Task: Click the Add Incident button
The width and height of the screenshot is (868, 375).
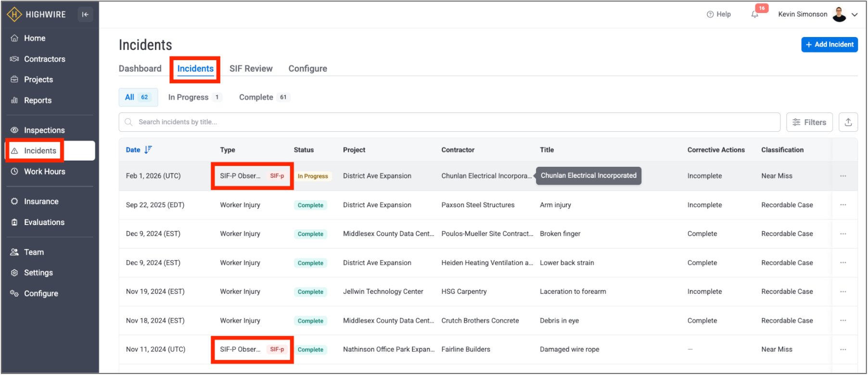Action: (829, 45)
